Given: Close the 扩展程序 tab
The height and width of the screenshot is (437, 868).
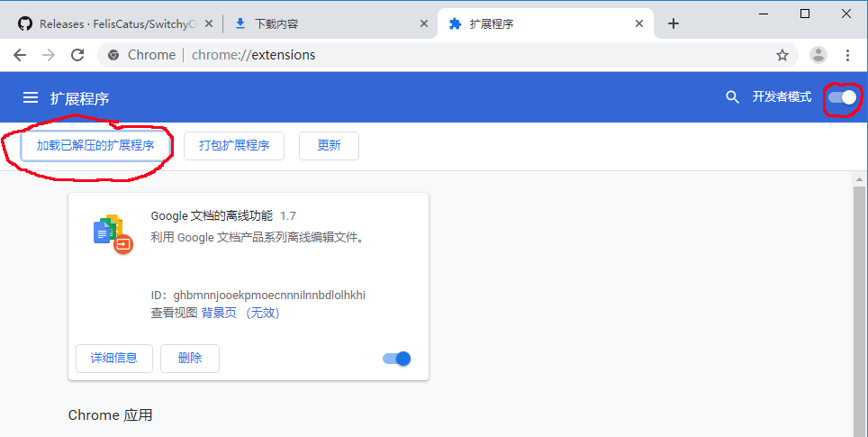Looking at the screenshot, I should (638, 23).
